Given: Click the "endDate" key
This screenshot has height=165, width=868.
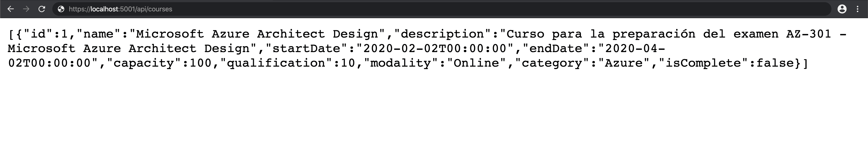Looking at the screenshot, I should (x=556, y=48).
